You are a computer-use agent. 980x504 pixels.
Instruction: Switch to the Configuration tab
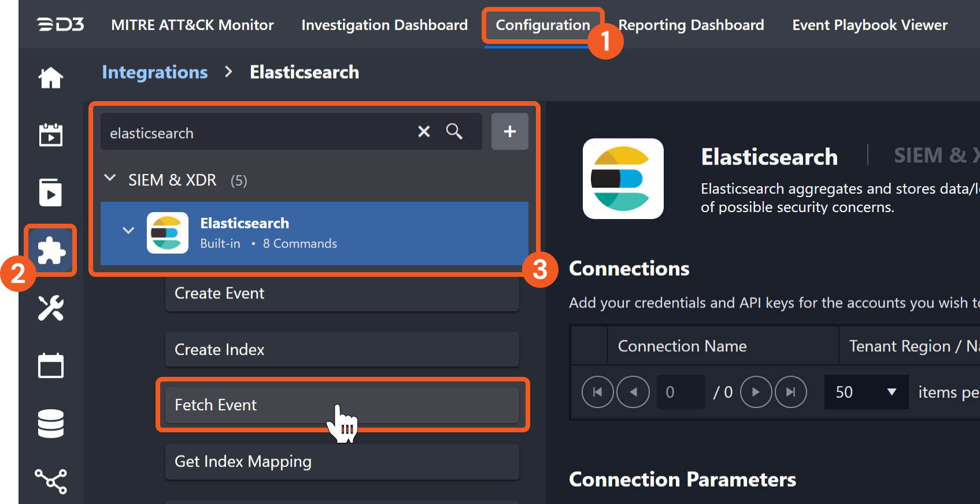tap(542, 25)
